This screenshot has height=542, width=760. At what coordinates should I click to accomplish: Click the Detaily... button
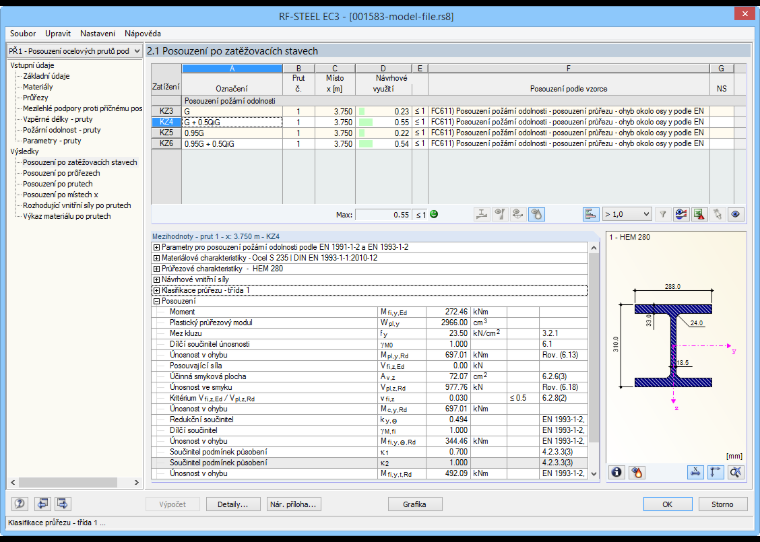tap(233, 504)
